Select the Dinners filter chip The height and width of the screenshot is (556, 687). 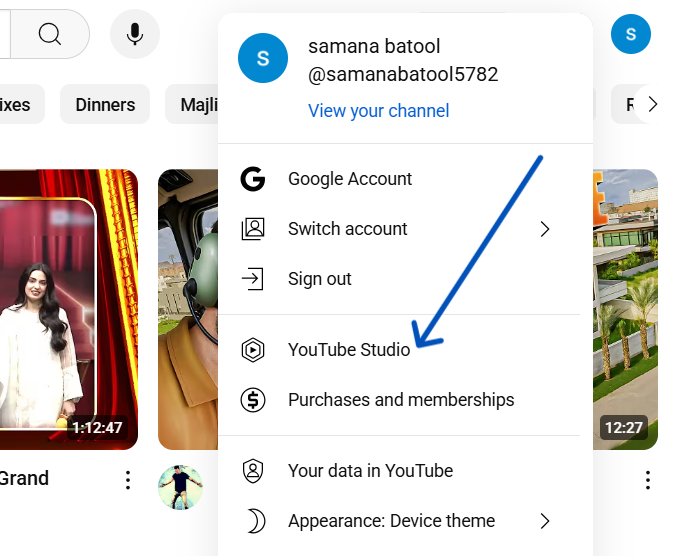click(x=105, y=104)
